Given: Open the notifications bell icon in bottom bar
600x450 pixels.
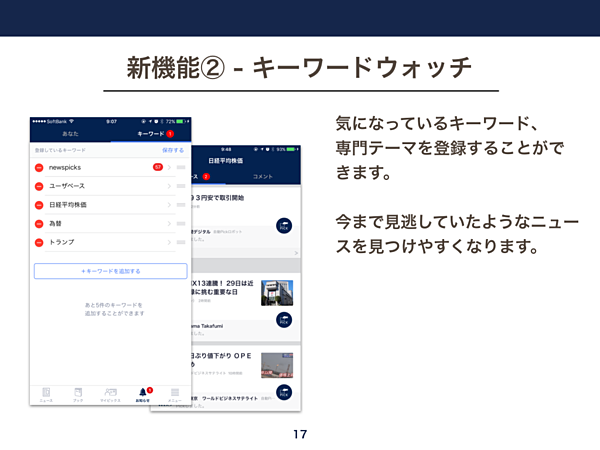Looking at the screenshot, I should (142, 394).
